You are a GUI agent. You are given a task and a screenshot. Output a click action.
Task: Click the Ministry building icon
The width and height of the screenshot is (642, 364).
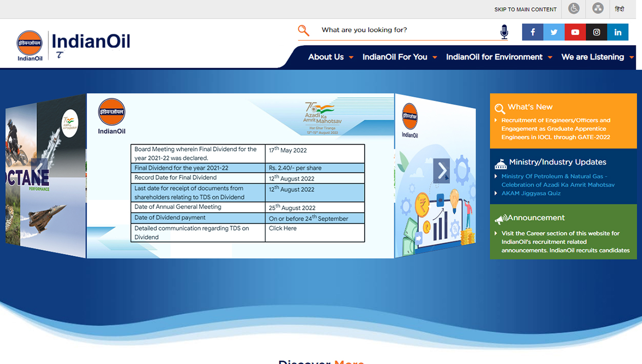(x=500, y=164)
